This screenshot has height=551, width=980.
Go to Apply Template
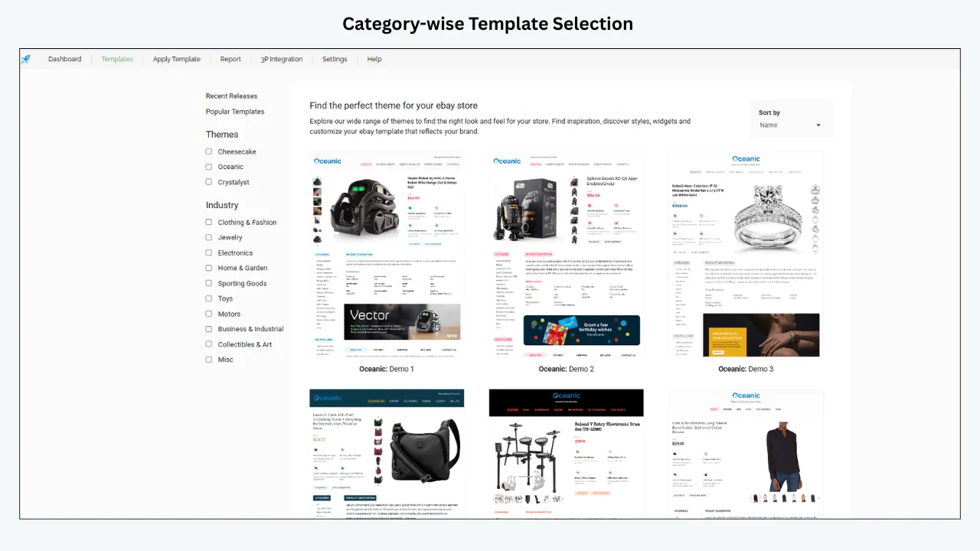pos(176,59)
